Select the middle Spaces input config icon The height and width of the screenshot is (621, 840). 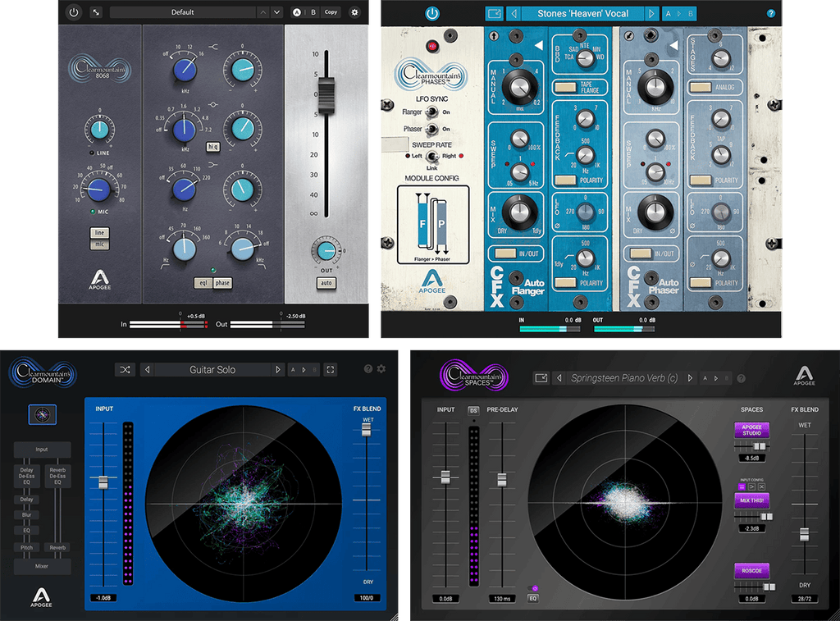click(x=751, y=486)
